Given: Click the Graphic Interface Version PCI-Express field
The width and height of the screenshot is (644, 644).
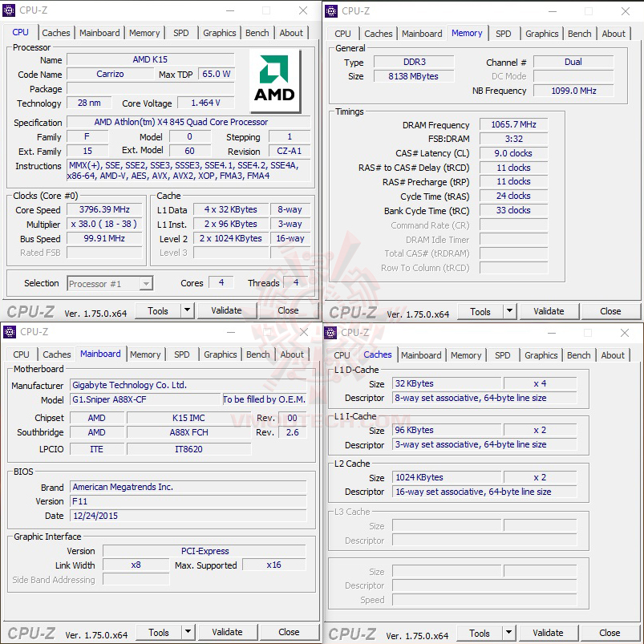Looking at the screenshot, I should [x=205, y=551].
